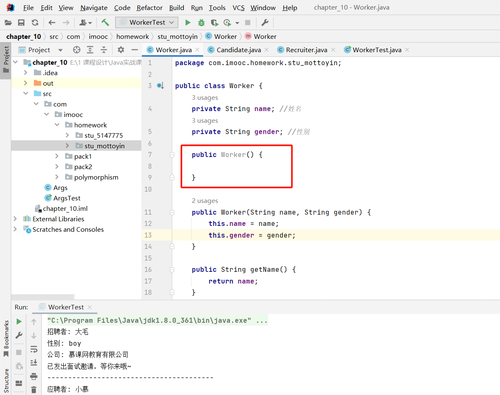
Task: Click the gutter icon on line 3
Action: [x=160, y=86]
